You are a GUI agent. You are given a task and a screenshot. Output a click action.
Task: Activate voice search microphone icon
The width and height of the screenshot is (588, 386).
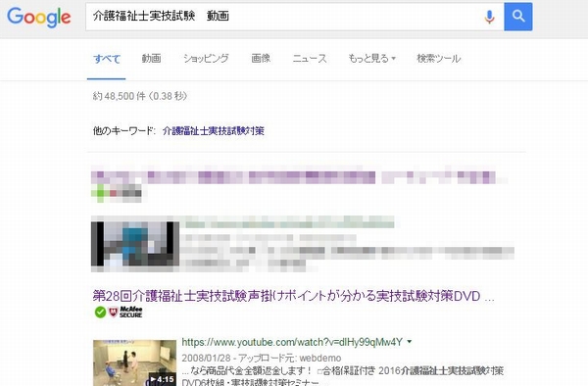pyautogui.click(x=489, y=17)
